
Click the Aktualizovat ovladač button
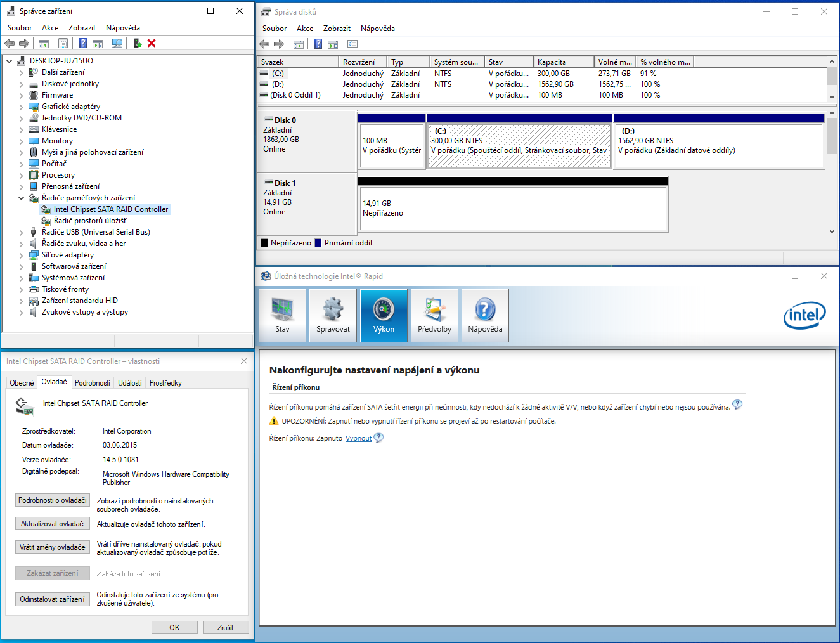click(52, 524)
